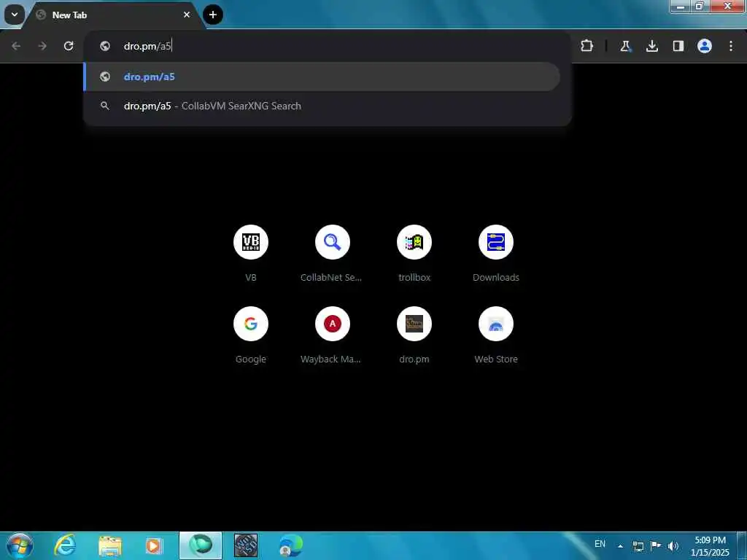Reload the page
This screenshot has height=560, width=747.
[69, 46]
